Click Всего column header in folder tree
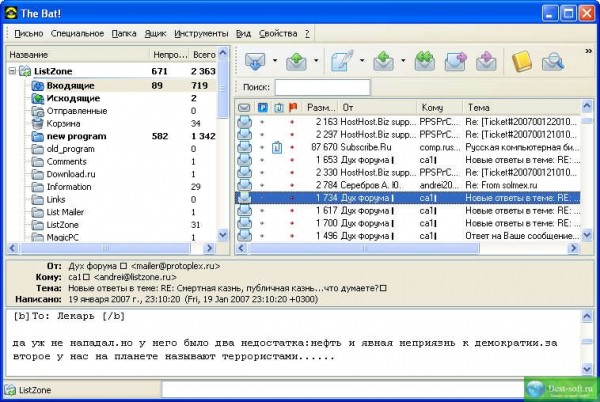The image size is (600, 402). coord(204,55)
